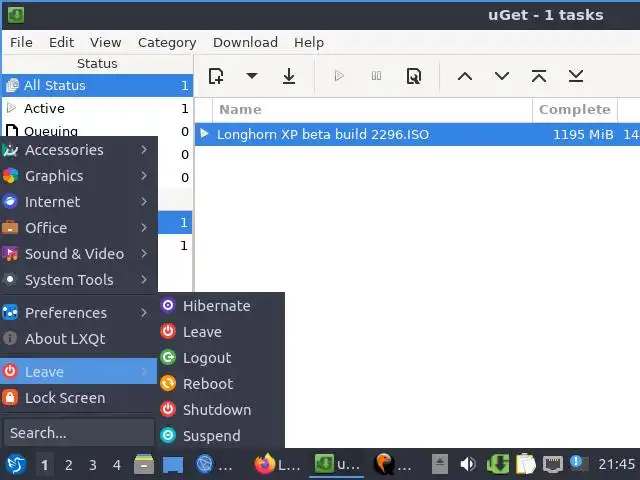Viewport: 640px width, 480px height.
Task: Open the Edit menu
Action: (x=61, y=42)
